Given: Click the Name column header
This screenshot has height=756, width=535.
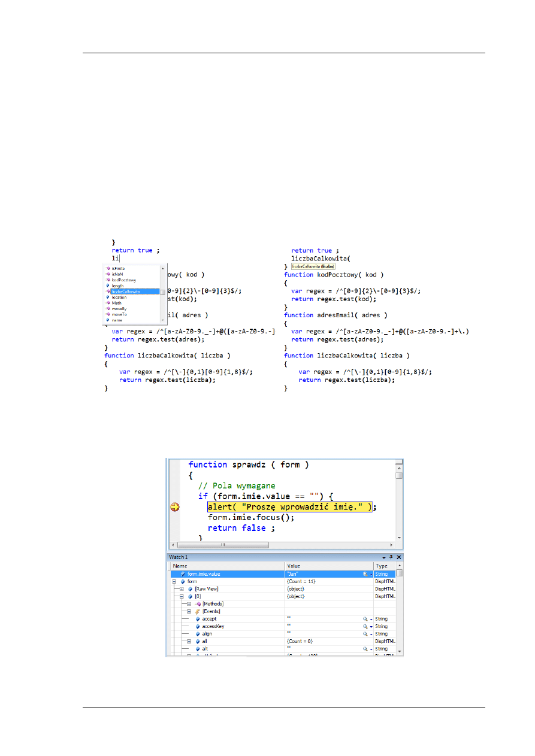Looking at the screenshot, I should (x=180, y=566).
